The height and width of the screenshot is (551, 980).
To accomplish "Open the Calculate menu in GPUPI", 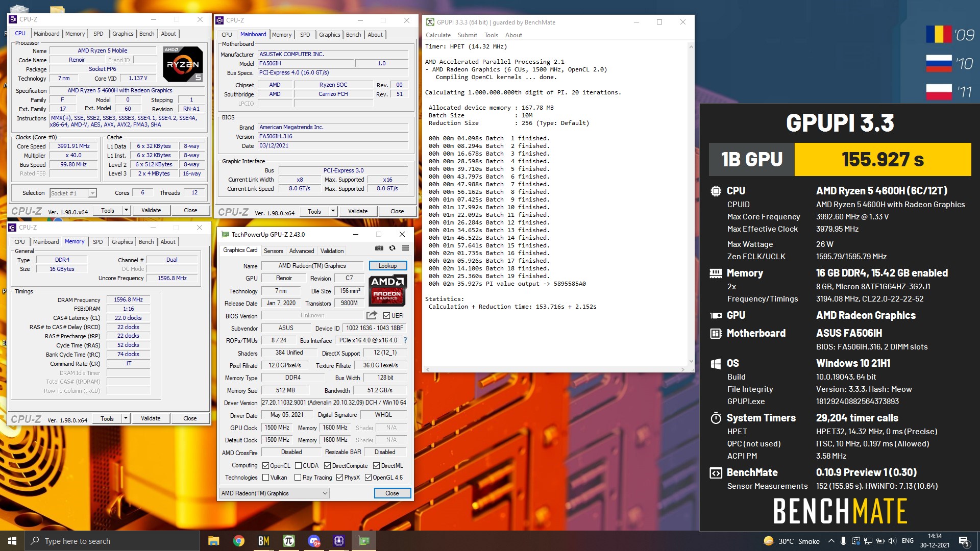I will 438,35.
